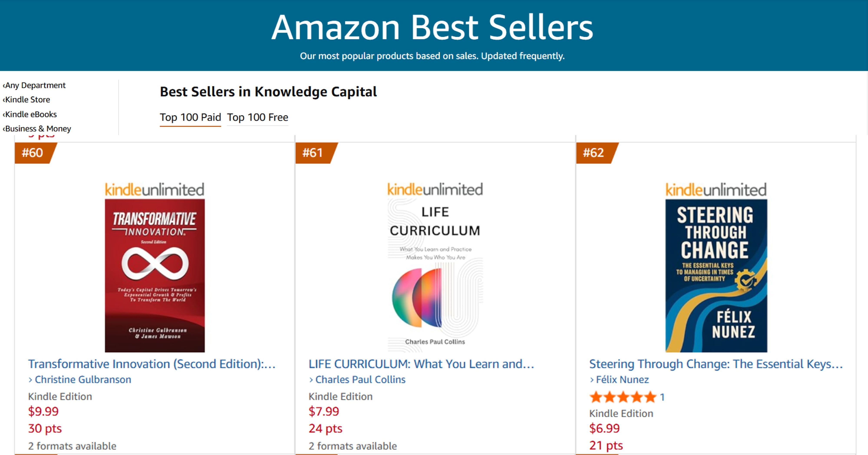View author Christine Gulbranson's page
The image size is (868, 455).
[83, 380]
